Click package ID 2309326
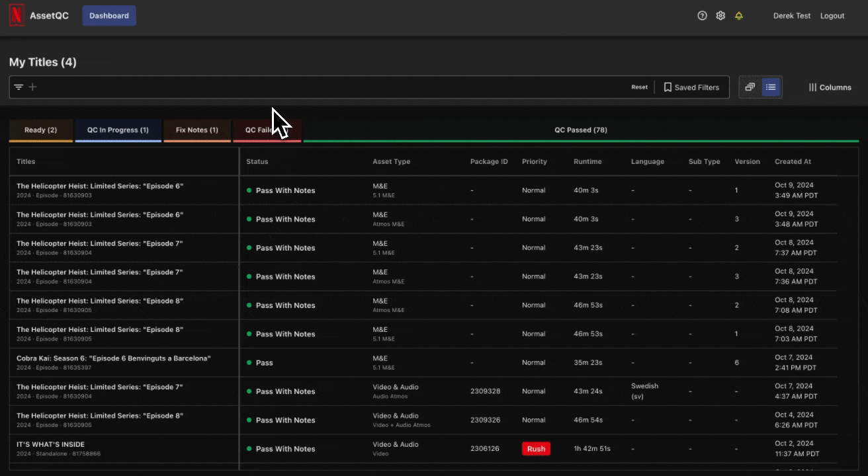This screenshot has width=868, height=476. (485, 420)
